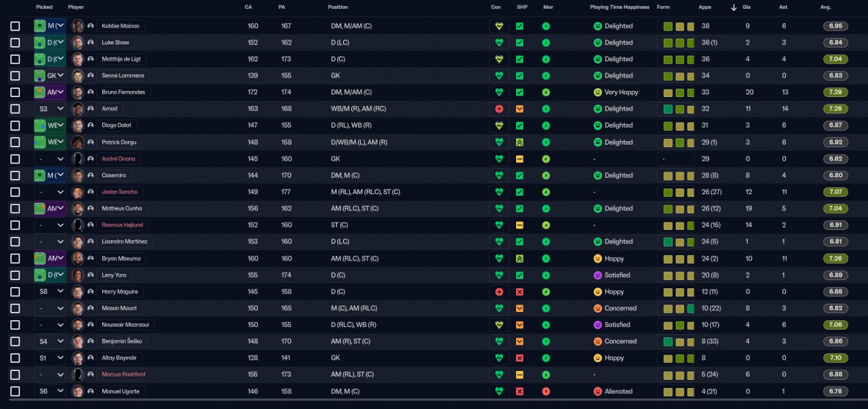Open Marcus Rashford's name button
Viewport: 868px width, 409px height.
123,374
